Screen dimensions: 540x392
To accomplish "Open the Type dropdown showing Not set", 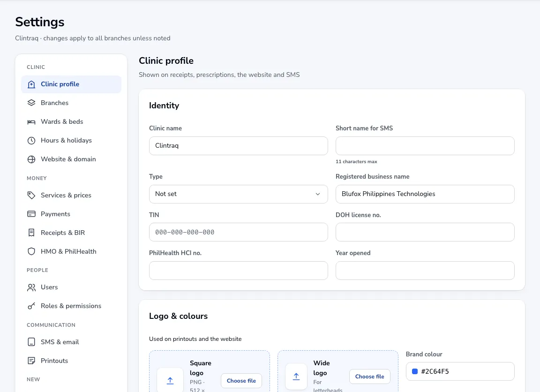I will [x=238, y=194].
